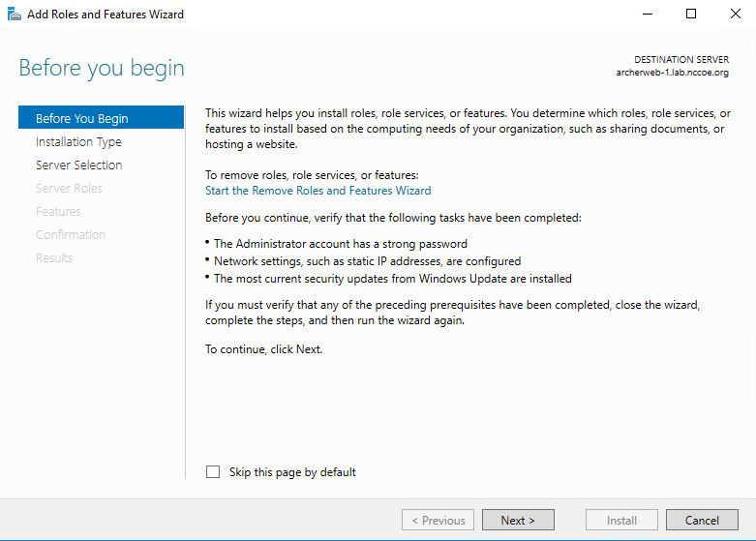Maximize the wizard window
The width and height of the screenshot is (756, 541).
click(x=691, y=14)
